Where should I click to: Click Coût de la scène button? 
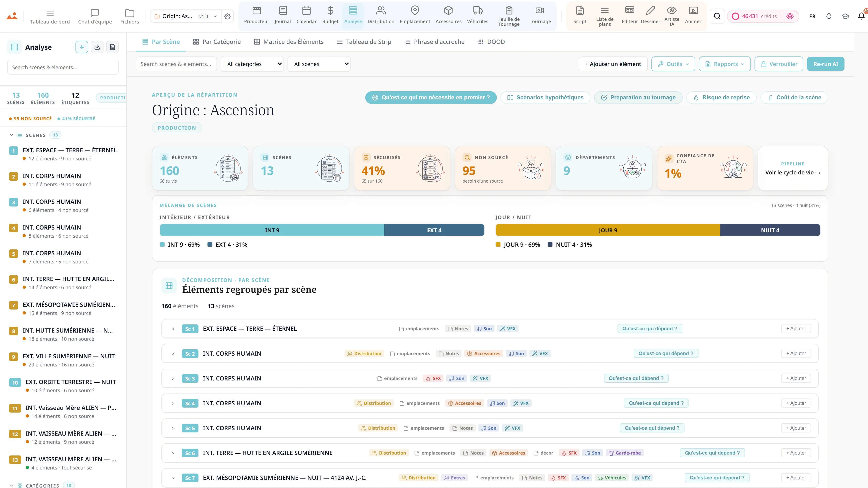click(x=794, y=98)
